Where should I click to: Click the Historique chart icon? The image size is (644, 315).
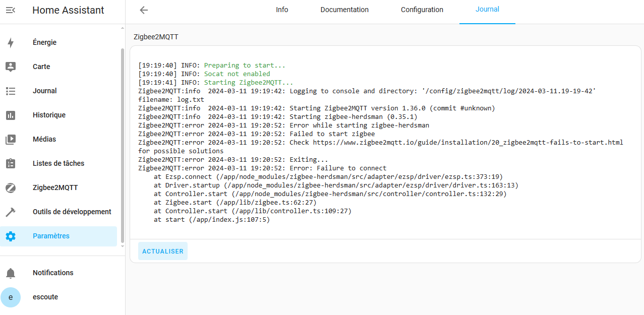pos(11,115)
